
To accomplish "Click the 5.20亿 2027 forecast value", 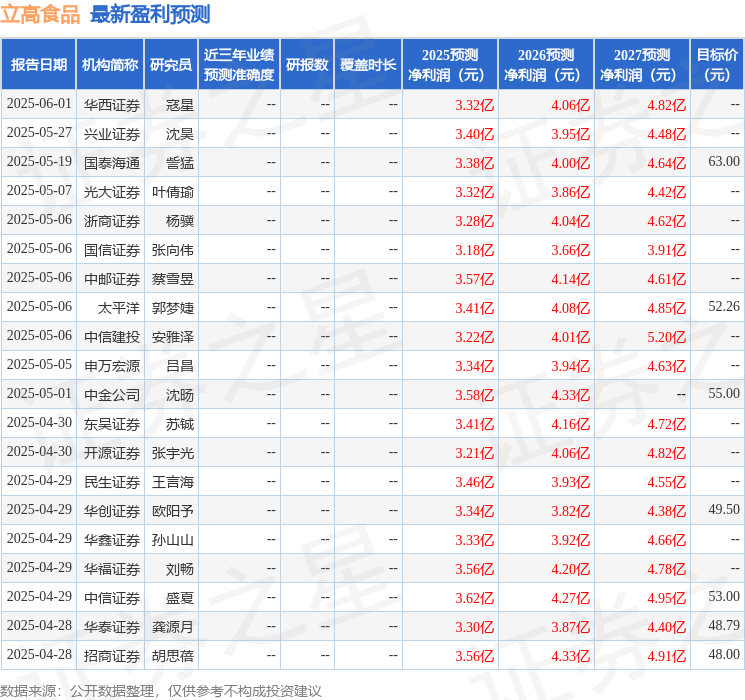I will (666, 336).
